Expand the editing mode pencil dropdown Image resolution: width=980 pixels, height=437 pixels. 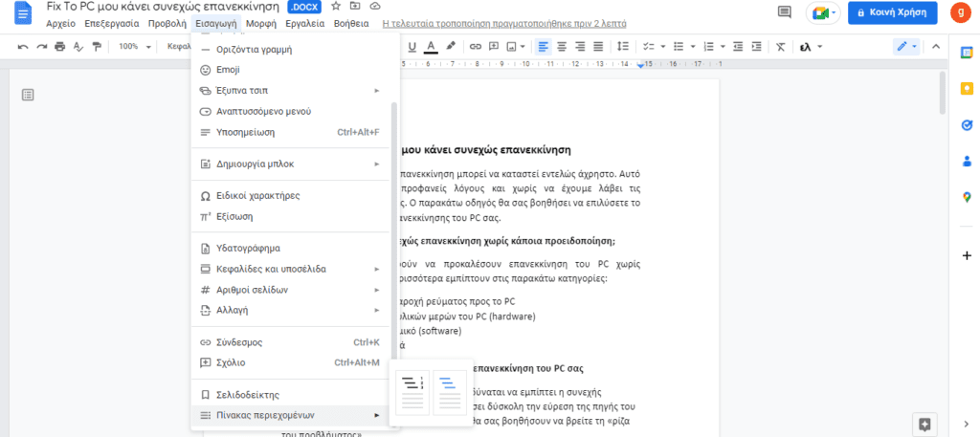(905, 46)
